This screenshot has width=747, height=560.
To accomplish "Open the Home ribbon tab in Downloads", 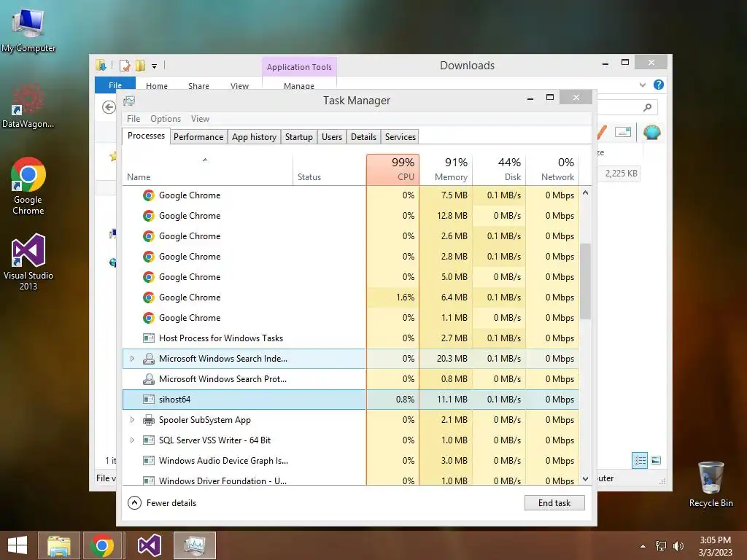I will [x=157, y=86].
